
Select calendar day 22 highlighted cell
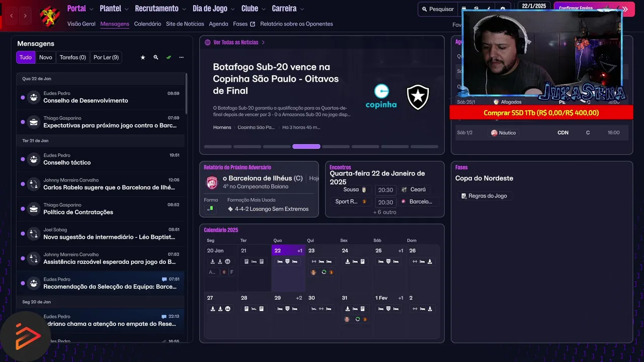pyautogui.click(x=288, y=268)
